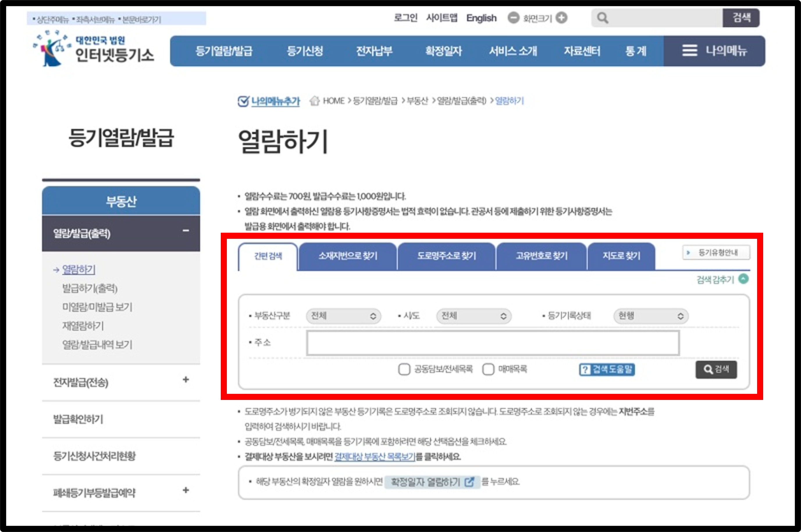Click the 나의메뉴추가 checkmark icon
This screenshot has height=532, width=801.
pos(243,101)
